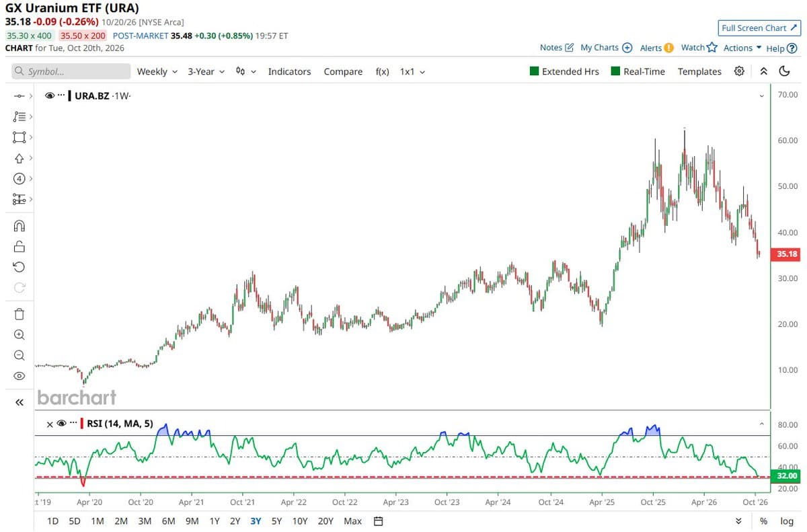Select the 5Y time range tab
The height and width of the screenshot is (532, 807).
(x=276, y=521)
